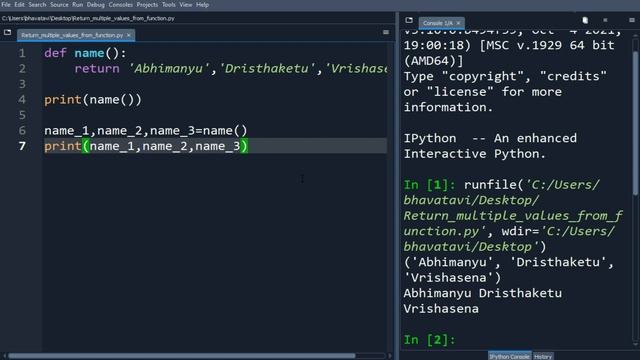
Task: Click line number 1 in the gutter
Action: [22, 53]
